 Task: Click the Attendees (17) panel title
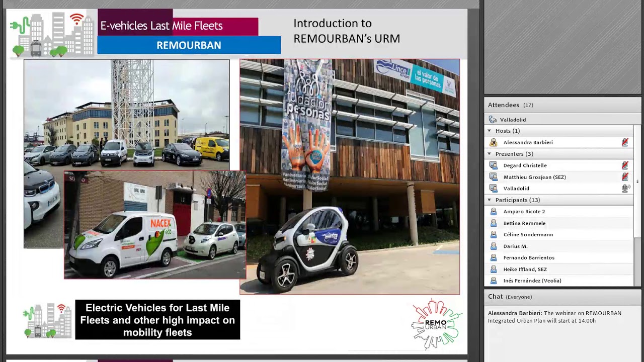[x=510, y=105]
